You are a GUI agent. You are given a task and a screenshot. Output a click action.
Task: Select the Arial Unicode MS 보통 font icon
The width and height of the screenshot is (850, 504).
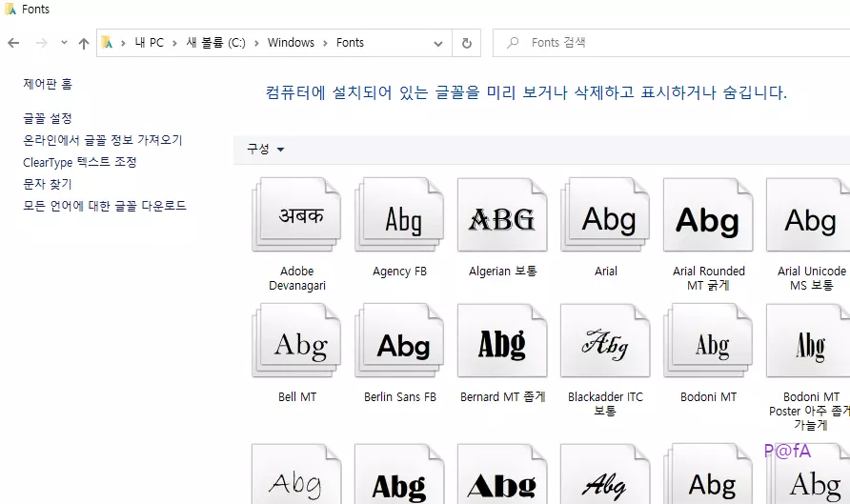pos(809,214)
